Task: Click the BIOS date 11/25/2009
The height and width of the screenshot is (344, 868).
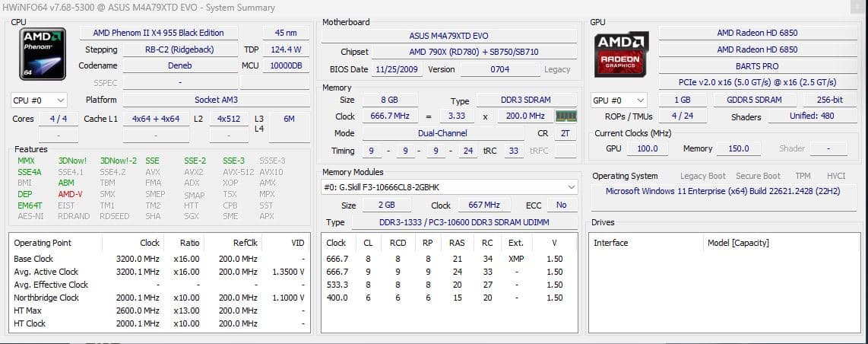Action: pos(398,69)
